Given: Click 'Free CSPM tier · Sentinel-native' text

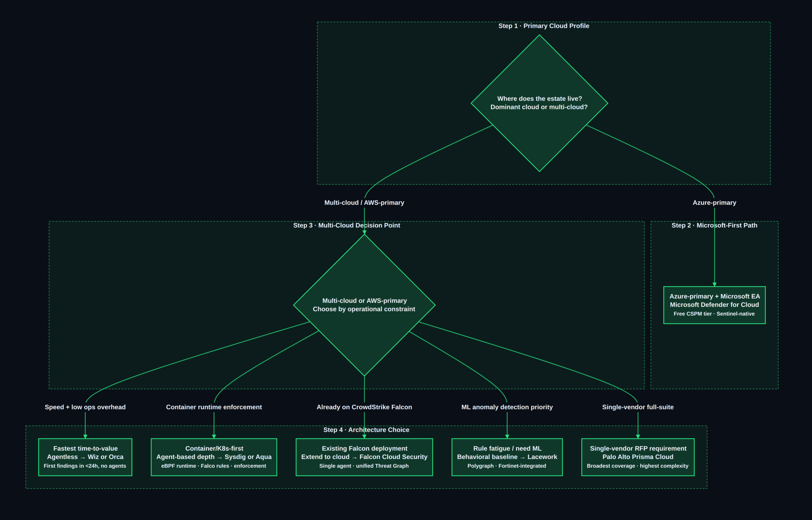Looking at the screenshot, I should [714, 314].
